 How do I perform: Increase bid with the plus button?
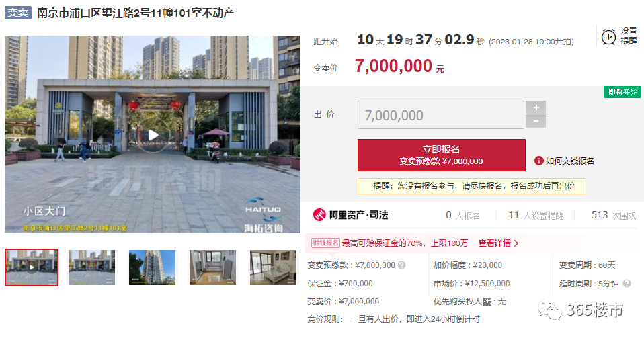pyautogui.click(x=536, y=108)
